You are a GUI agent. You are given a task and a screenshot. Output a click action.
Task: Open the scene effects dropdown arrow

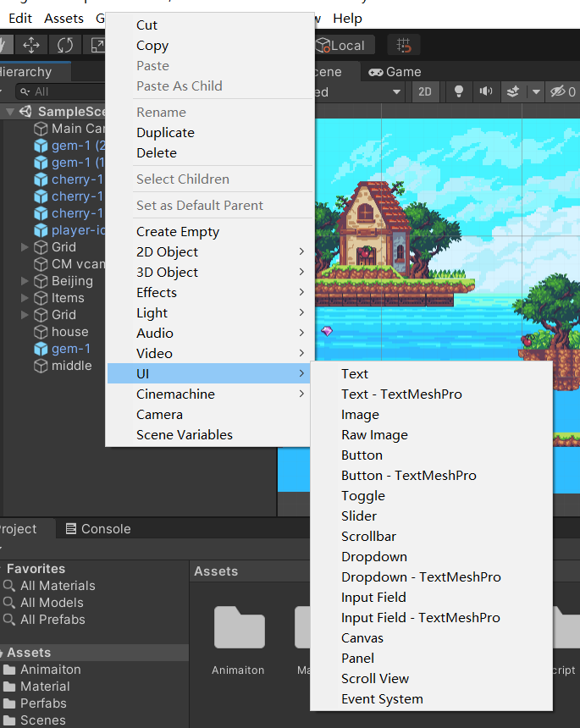point(536,91)
